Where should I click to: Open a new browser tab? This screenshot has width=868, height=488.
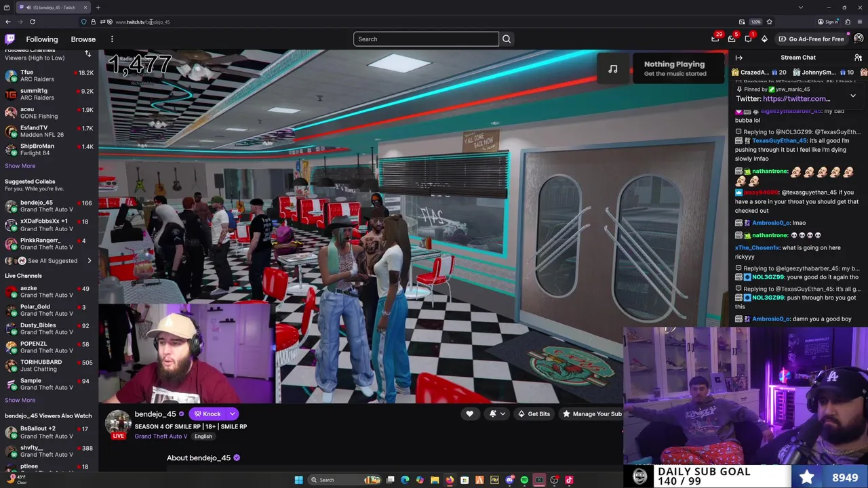(98, 7)
